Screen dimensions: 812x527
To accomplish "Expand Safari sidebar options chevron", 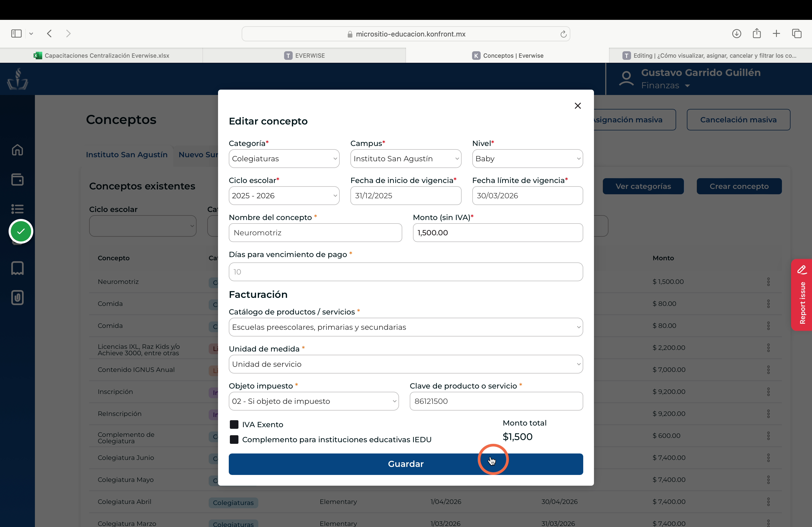I will tap(31, 33).
